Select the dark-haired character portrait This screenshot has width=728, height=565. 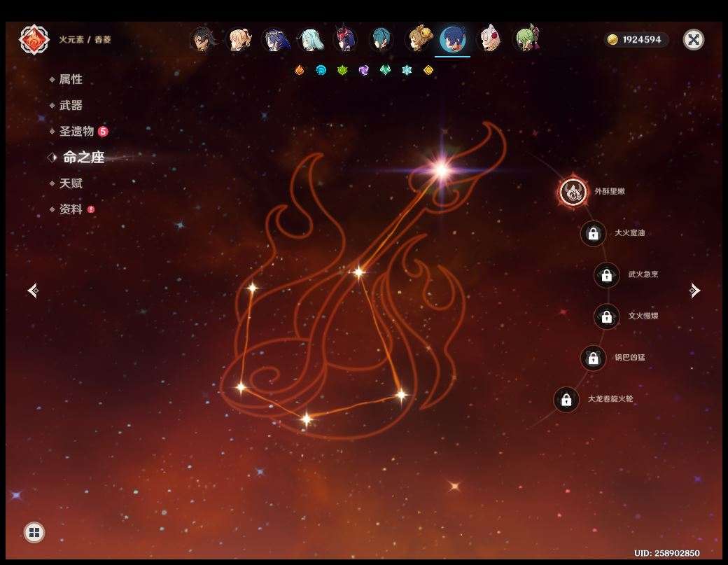[204, 39]
